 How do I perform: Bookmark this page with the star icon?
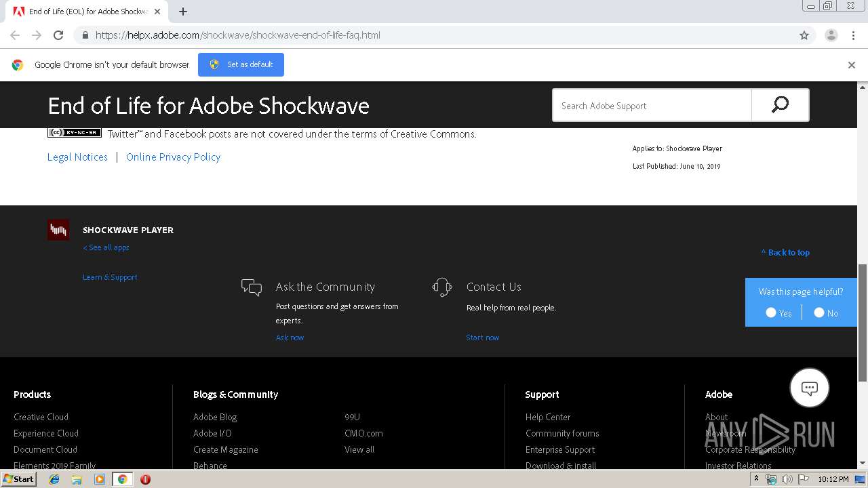point(804,35)
